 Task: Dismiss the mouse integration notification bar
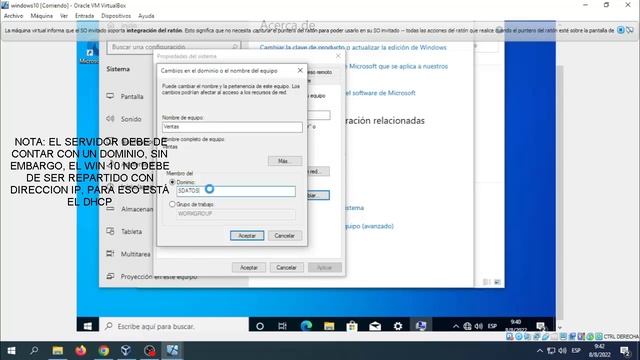click(620, 30)
